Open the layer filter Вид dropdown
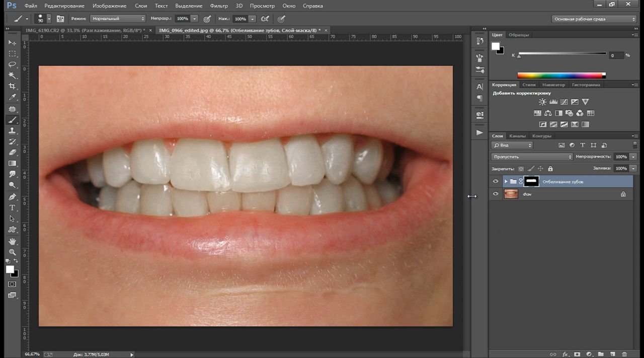 512,145
